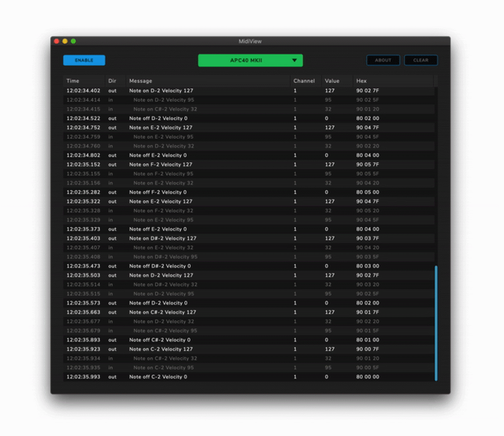Image resolution: width=504 pixels, height=436 pixels.
Task: Select the incoming Note on E-2 Velocity 95 row
Action: pos(165,137)
